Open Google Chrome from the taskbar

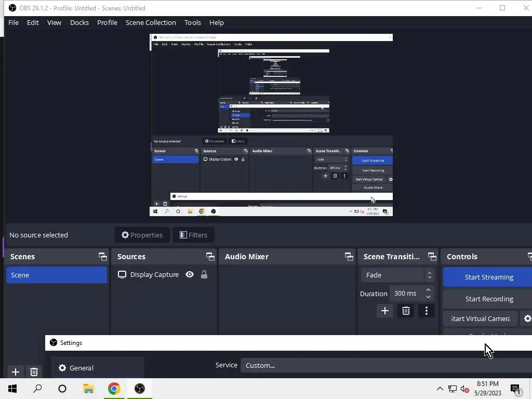coord(114,389)
